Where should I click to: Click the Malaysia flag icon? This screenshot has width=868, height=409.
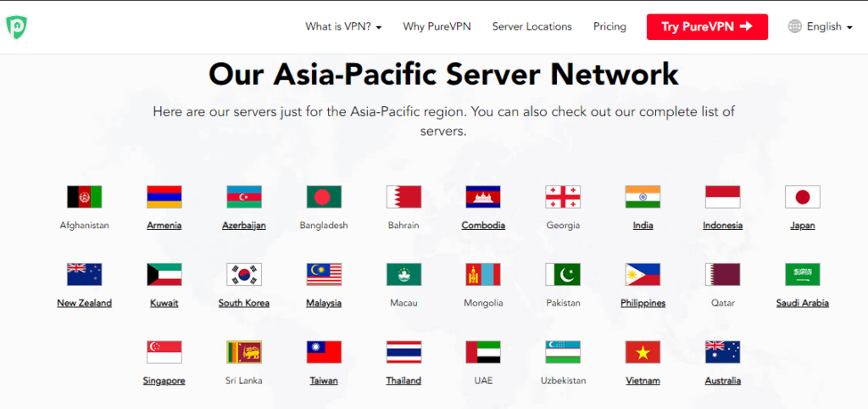324,274
